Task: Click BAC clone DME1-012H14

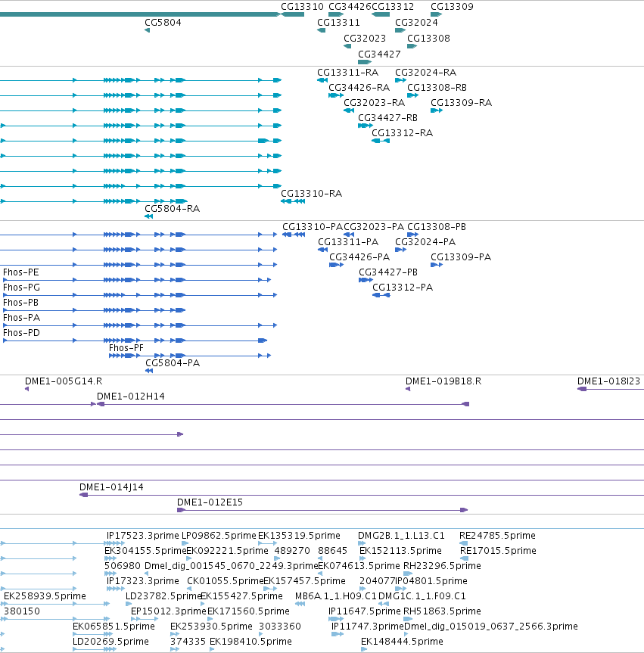Action: click(130, 396)
